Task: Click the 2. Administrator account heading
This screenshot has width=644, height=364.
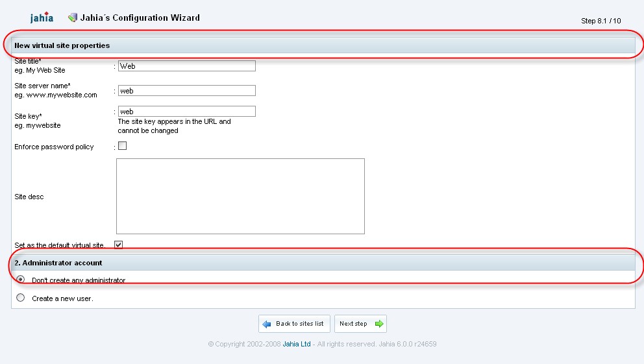Action: pos(58,263)
